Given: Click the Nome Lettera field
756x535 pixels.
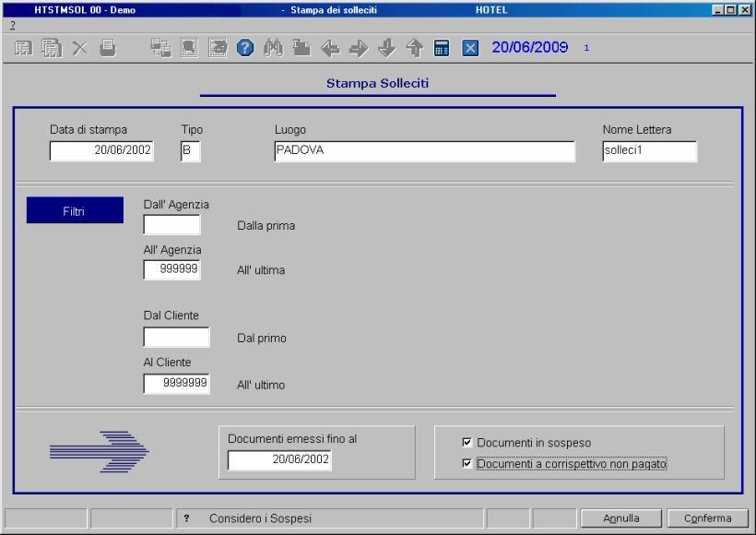Looking at the screenshot, I should pos(648,151).
